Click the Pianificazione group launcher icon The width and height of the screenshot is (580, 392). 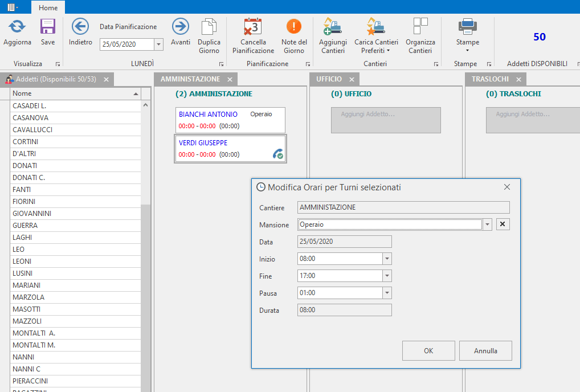(x=308, y=64)
